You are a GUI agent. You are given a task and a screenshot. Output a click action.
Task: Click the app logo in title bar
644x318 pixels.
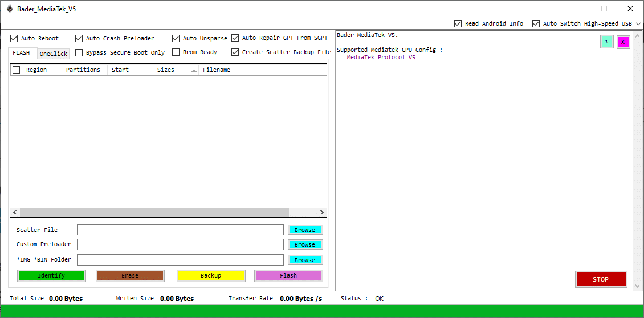pyautogui.click(x=10, y=9)
